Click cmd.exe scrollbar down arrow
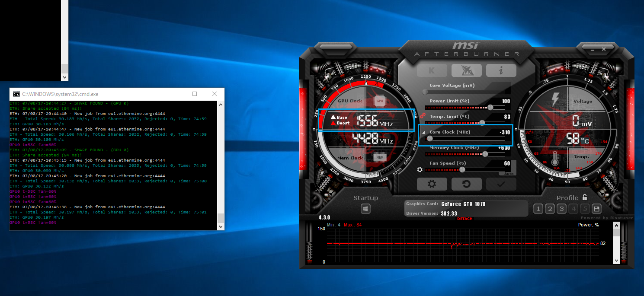Screen dimensions: 644x296 tap(221, 226)
